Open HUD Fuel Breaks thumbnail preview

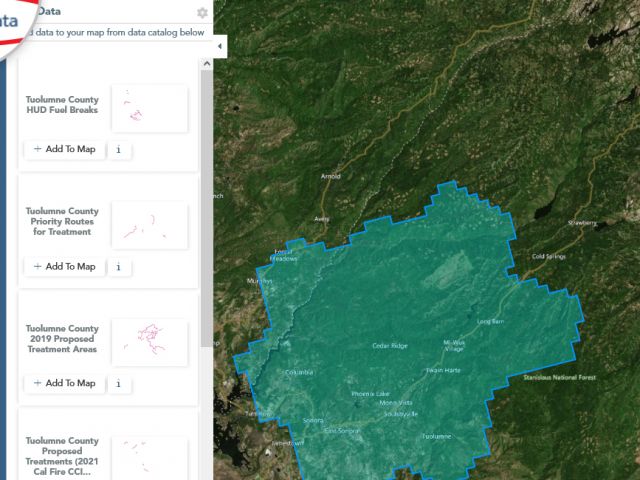coord(149,109)
